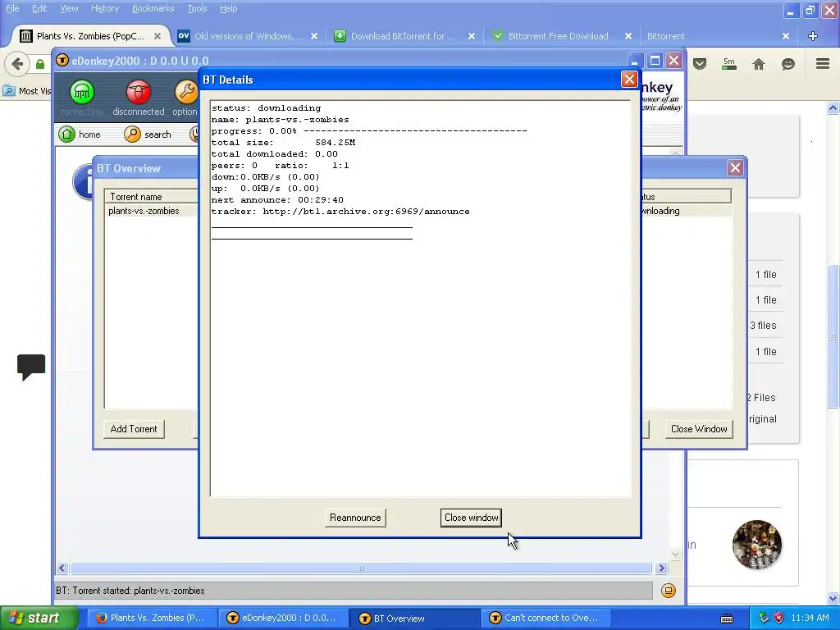Open Can't connect to Overnet taskbar item
The width and height of the screenshot is (840, 630).
click(x=544, y=619)
